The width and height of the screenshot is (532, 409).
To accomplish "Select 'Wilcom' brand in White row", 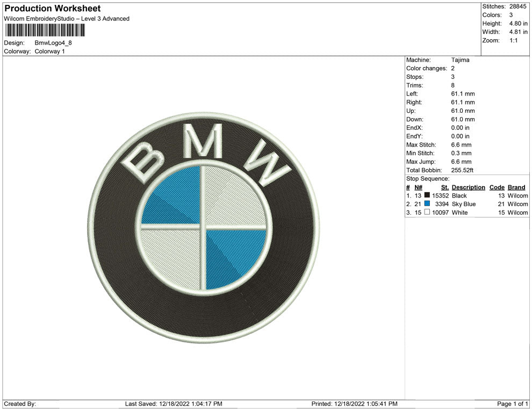I will click(x=517, y=213).
